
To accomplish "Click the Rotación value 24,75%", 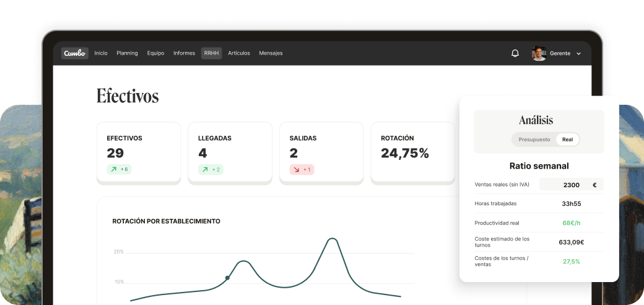I will click(x=404, y=153).
